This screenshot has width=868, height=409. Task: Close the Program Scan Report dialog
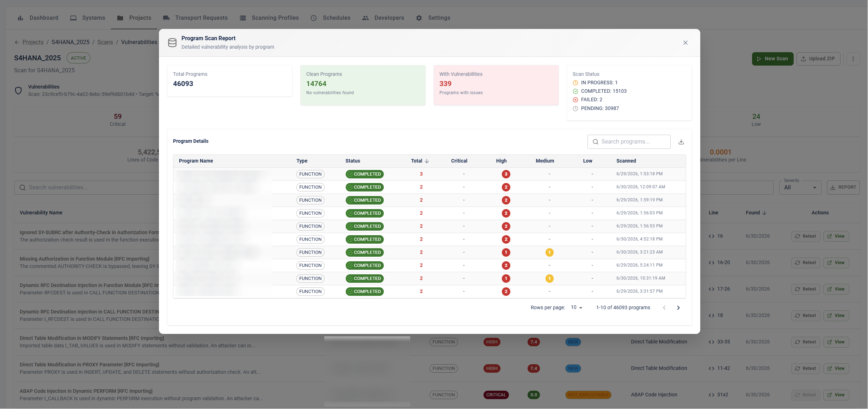tap(685, 43)
